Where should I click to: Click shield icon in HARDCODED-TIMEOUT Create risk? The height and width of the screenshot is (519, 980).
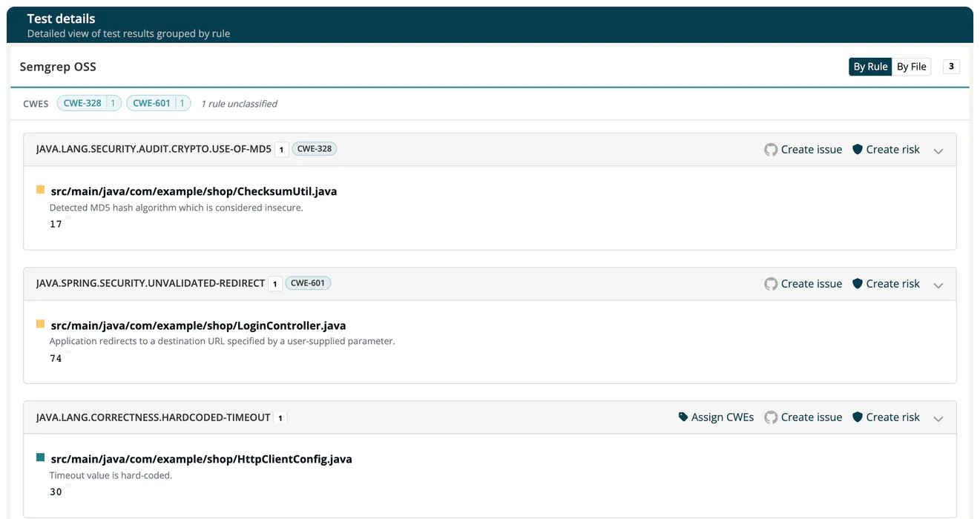pos(858,417)
